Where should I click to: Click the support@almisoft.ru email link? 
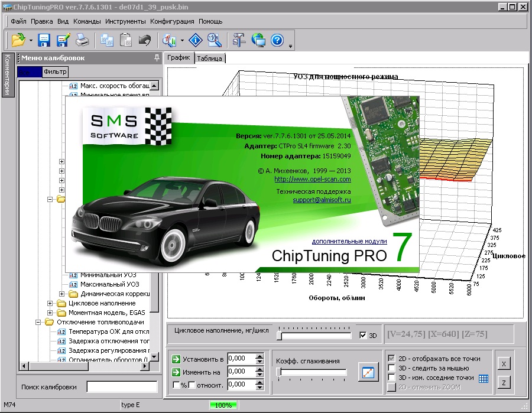[322, 200]
